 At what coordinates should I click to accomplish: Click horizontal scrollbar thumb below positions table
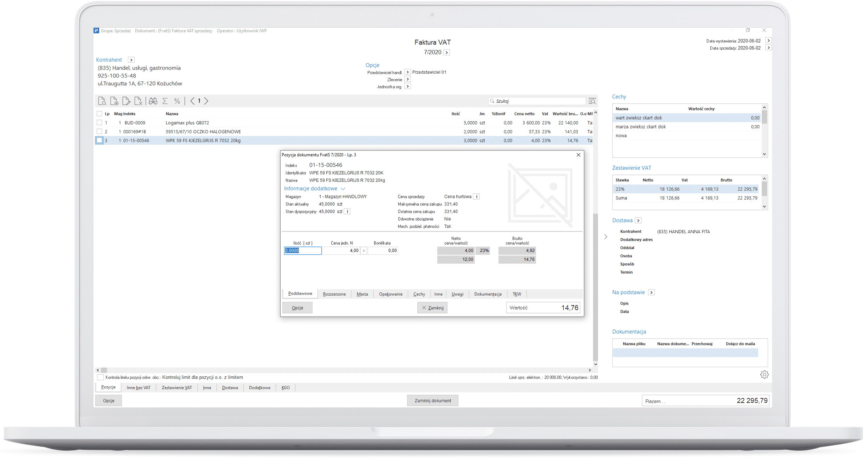coord(104,370)
